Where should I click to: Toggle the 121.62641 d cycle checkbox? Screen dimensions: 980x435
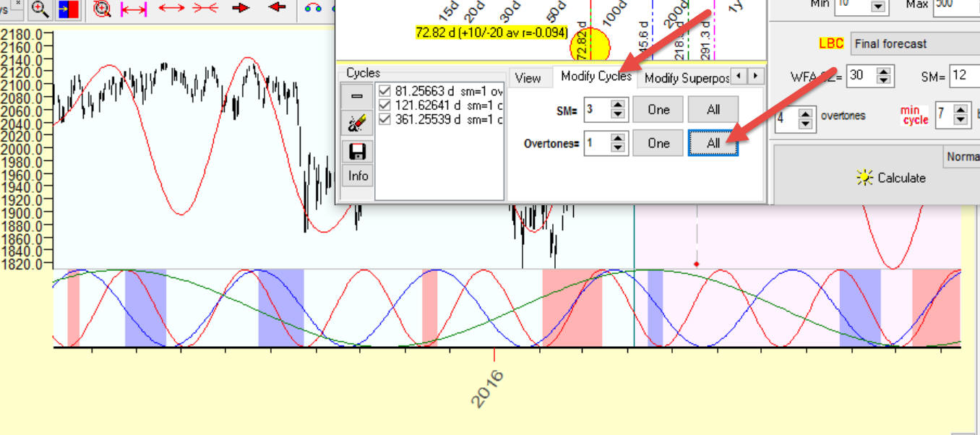[x=384, y=105]
